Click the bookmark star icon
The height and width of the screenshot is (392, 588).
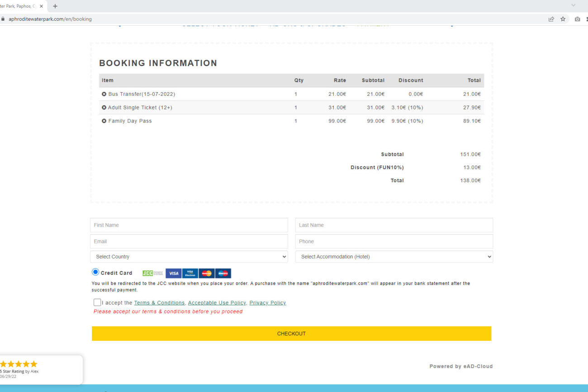563,19
